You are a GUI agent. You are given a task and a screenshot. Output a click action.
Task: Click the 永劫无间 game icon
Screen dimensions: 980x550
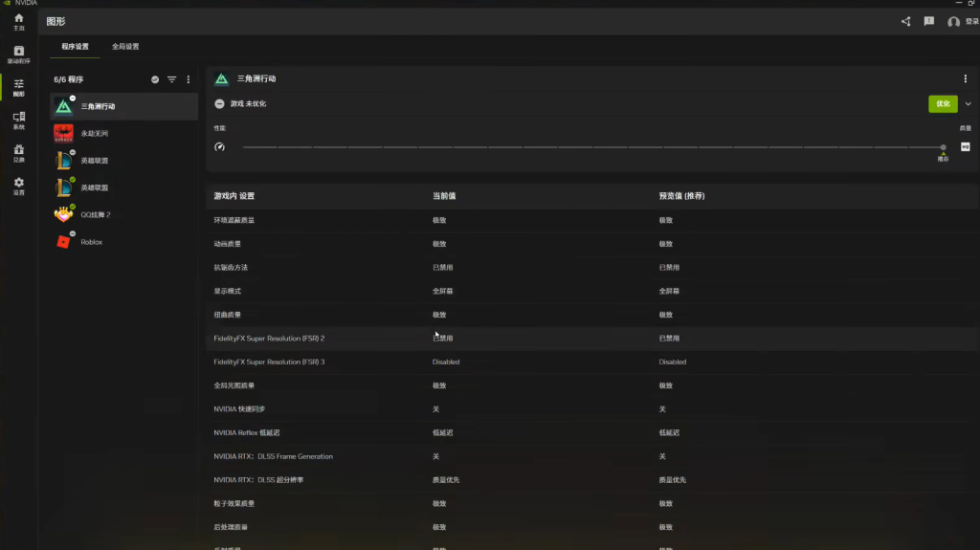coord(63,133)
